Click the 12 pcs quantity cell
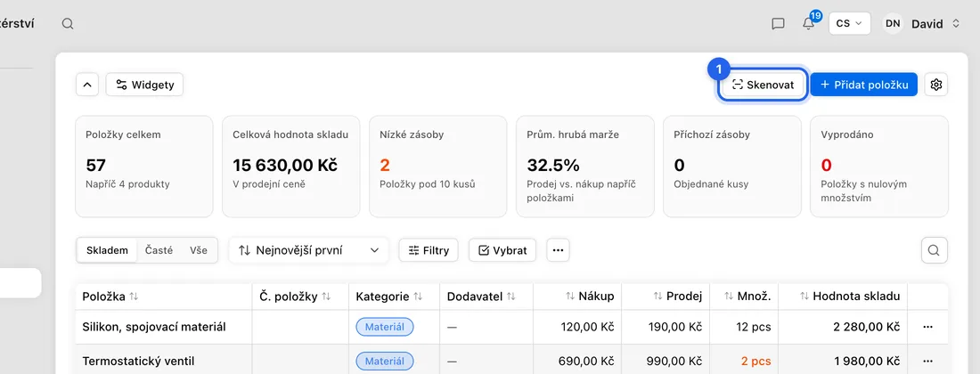 [x=754, y=327]
